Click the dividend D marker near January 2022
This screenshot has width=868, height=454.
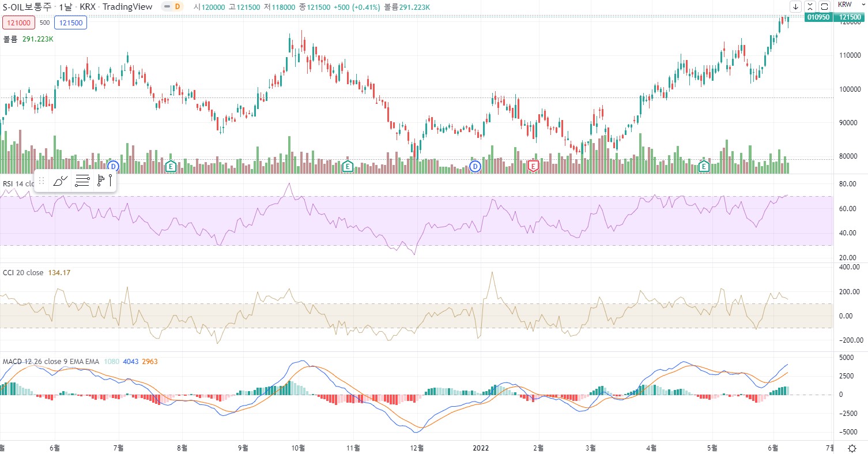point(475,166)
